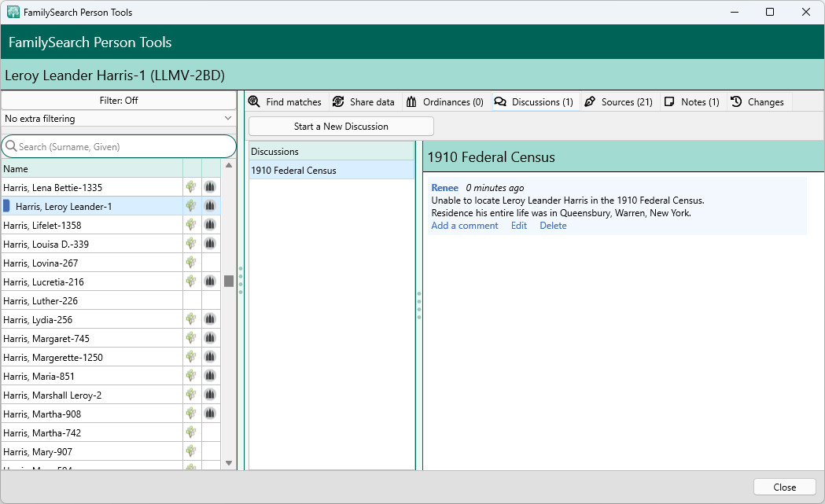Click FamilySearch tree icon for Leroy Leander-1
Image resolution: width=825 pixels, height=504 pixels.
click(x=191, y=206)
